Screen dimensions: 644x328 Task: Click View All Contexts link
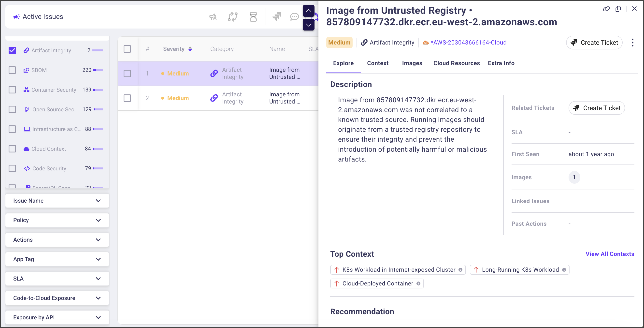[x=610, y=254]
